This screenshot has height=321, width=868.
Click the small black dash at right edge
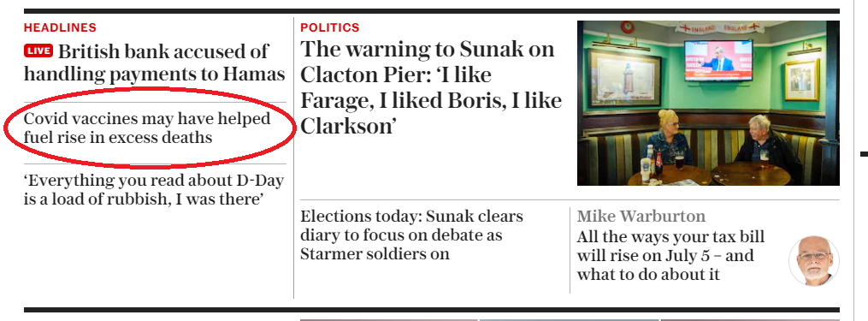click(864, 153)
